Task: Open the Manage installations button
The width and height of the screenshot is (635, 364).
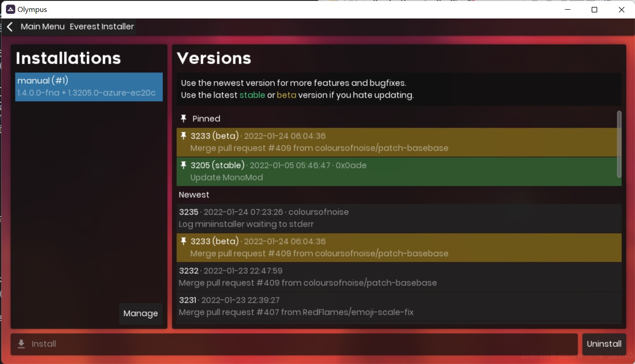Action: pyautogui.click(x=141, y=314)
